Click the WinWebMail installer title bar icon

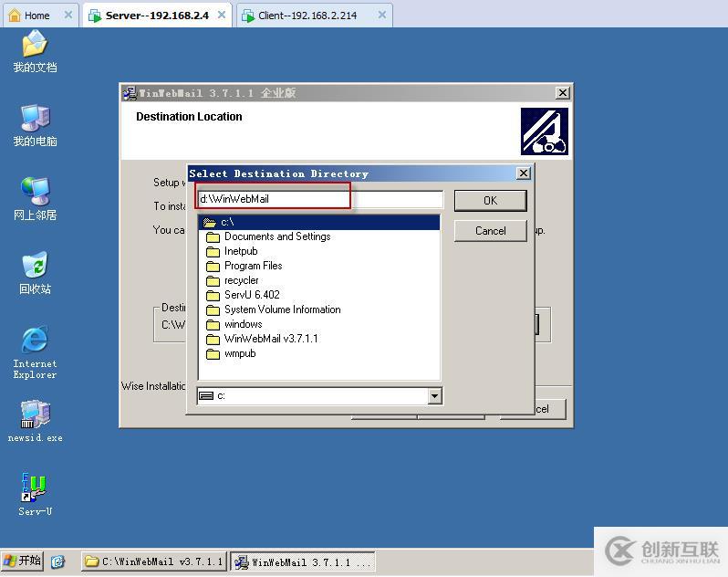click(x=130, y=93)
